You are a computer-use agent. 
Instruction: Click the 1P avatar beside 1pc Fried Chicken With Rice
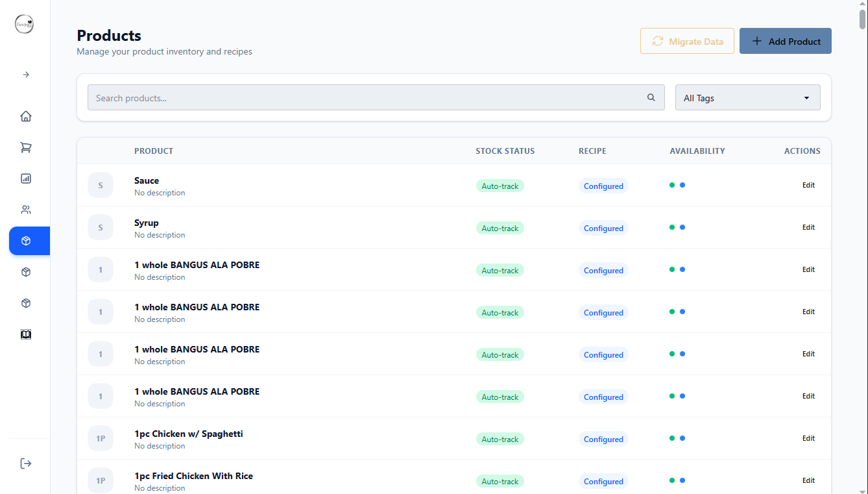pyautogui.click(x=101, y=480)
